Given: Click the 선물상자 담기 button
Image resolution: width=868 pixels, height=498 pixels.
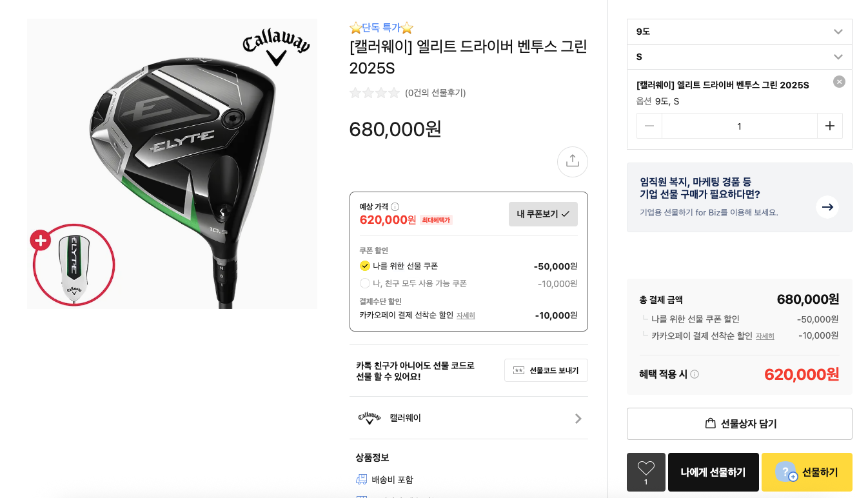Looking at the screenshot, I should tap(739, 424).
